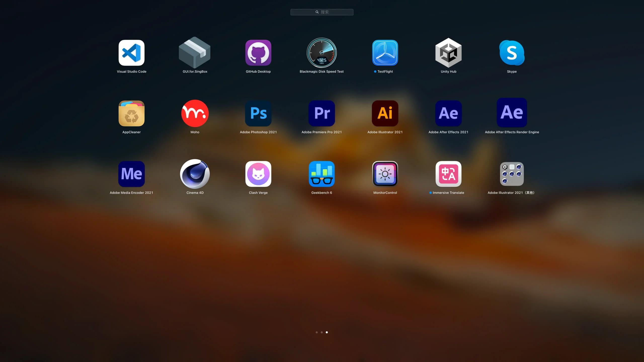
Task: Launch Unity Hub icon
Action: tap(449, 53)
